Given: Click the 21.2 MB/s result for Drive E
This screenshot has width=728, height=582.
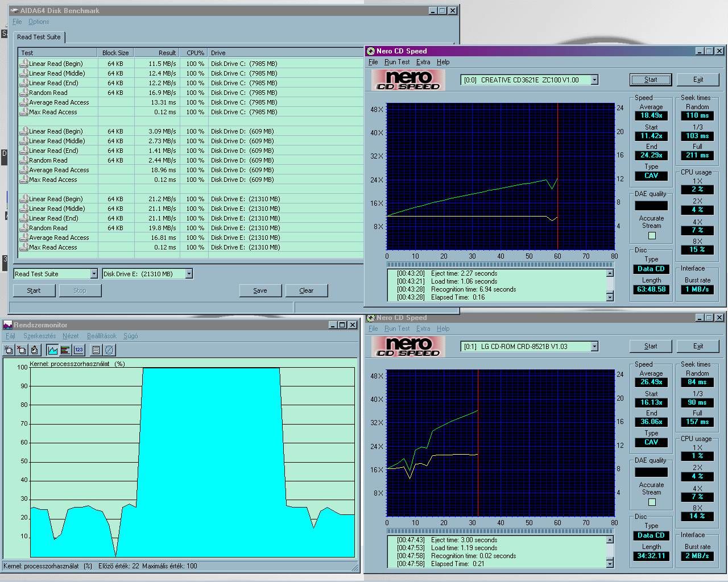Looking at the screenshot, I should click(162, 199).
